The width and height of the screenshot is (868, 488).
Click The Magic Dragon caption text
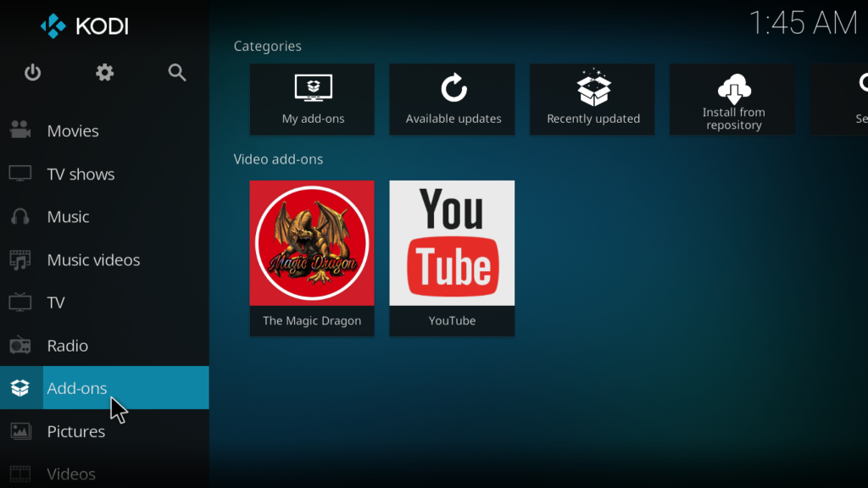(312, 321)
